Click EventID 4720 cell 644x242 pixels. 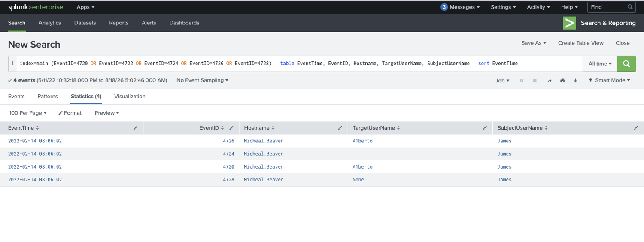pos(228,166)
